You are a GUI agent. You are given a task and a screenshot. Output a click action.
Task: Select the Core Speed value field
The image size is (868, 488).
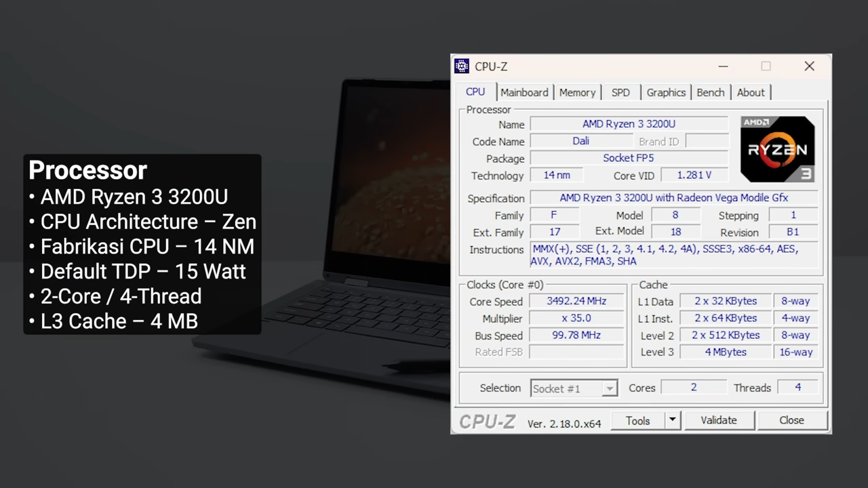tap(576, 301)
